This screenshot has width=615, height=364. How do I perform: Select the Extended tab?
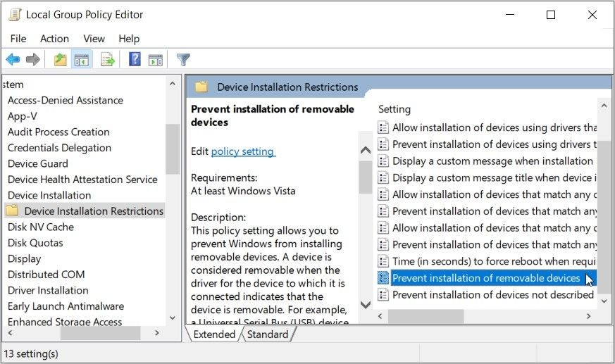[x=214, y=334]
